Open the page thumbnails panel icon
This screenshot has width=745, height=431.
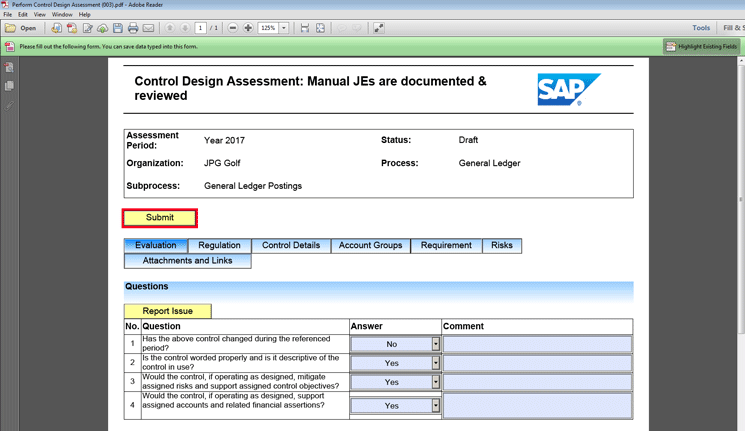click(9, 67)
